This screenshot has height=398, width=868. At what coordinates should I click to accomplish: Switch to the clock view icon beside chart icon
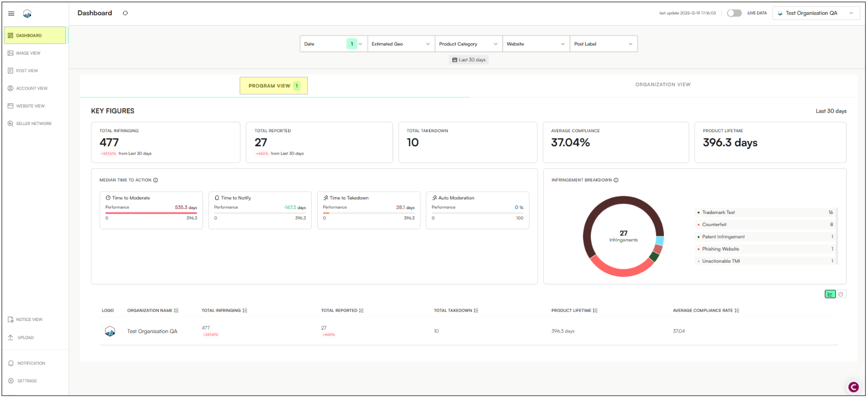click(841, 294)
